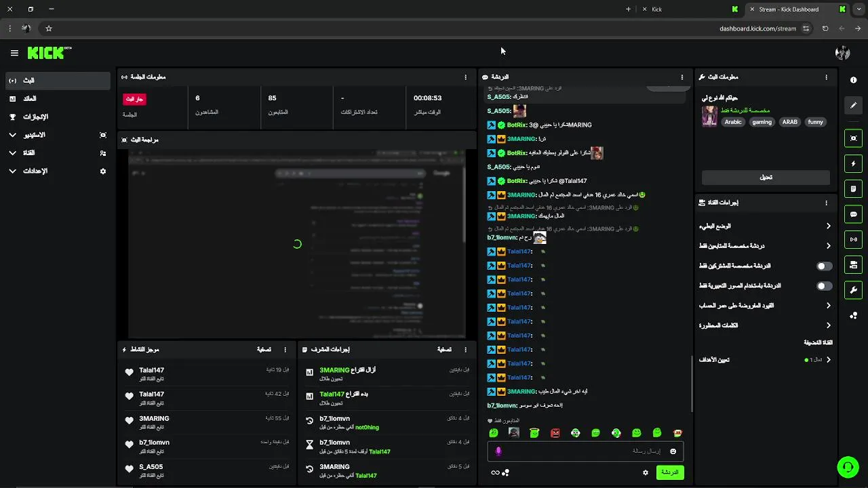Click the chat panel scrollbar
This screenshot has width=868, height=488.
692,383
